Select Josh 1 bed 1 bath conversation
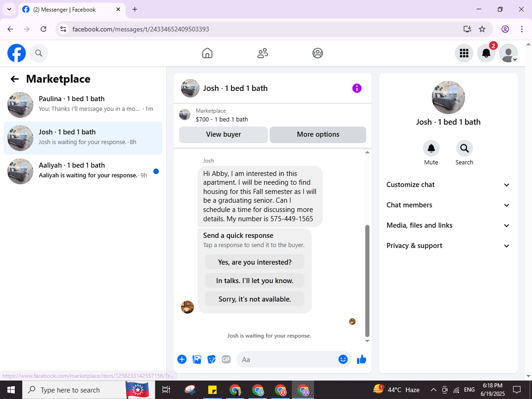The height and width of the screenshot is (399, 532). 83,138
